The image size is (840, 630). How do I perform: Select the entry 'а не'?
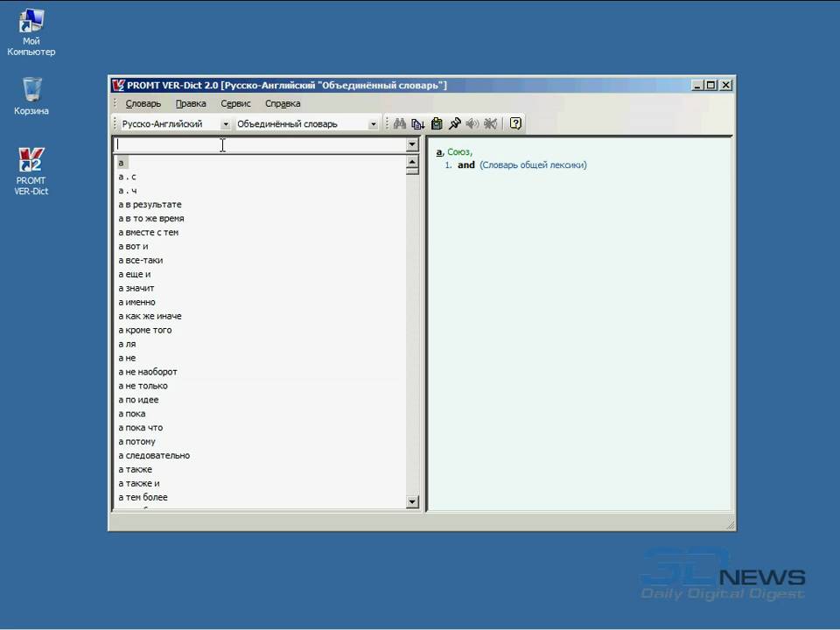pos(127,358)
